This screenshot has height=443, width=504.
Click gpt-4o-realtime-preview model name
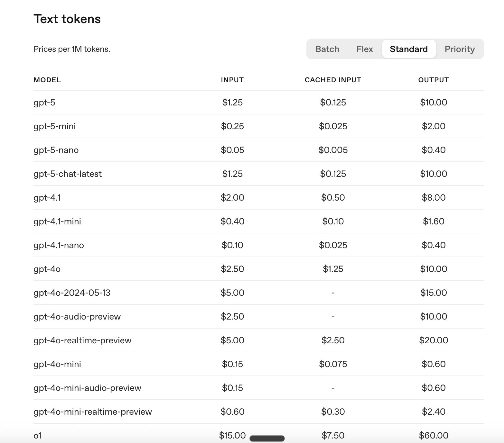point(82,340)
